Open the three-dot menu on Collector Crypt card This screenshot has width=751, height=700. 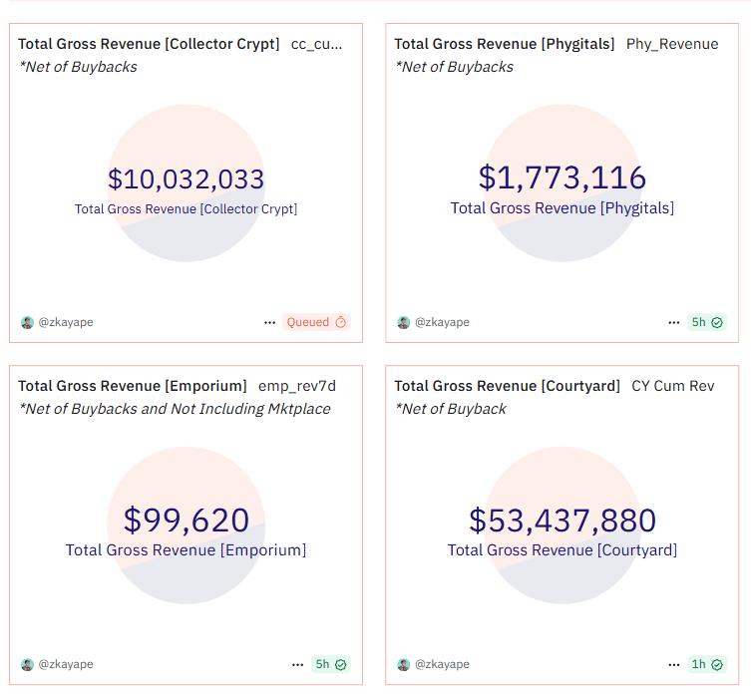(269, 322)
